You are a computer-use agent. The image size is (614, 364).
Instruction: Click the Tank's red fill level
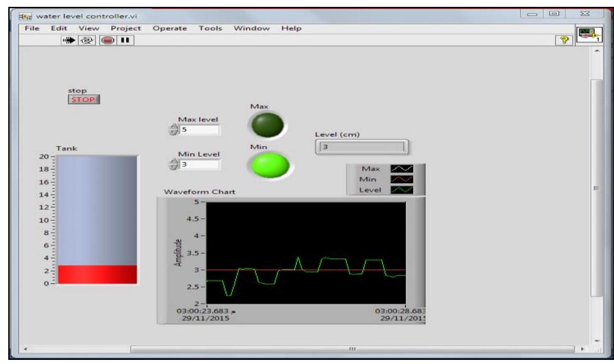(x=97, y=274)
